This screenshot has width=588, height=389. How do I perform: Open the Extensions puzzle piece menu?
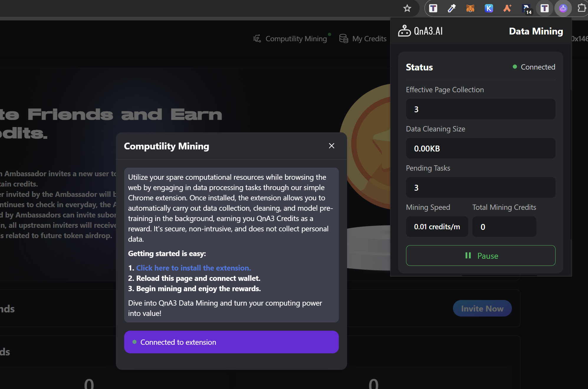(x=581, y=8)
